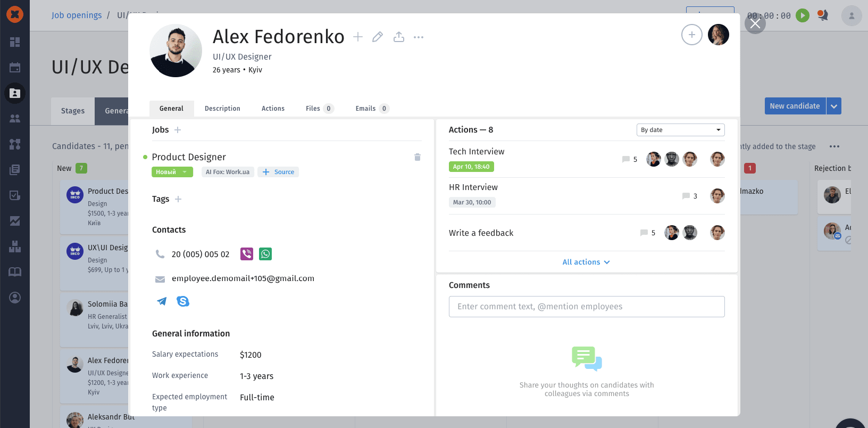Start the timer with green play button
This screenshot has width=868, height=428.
point(803,15)
